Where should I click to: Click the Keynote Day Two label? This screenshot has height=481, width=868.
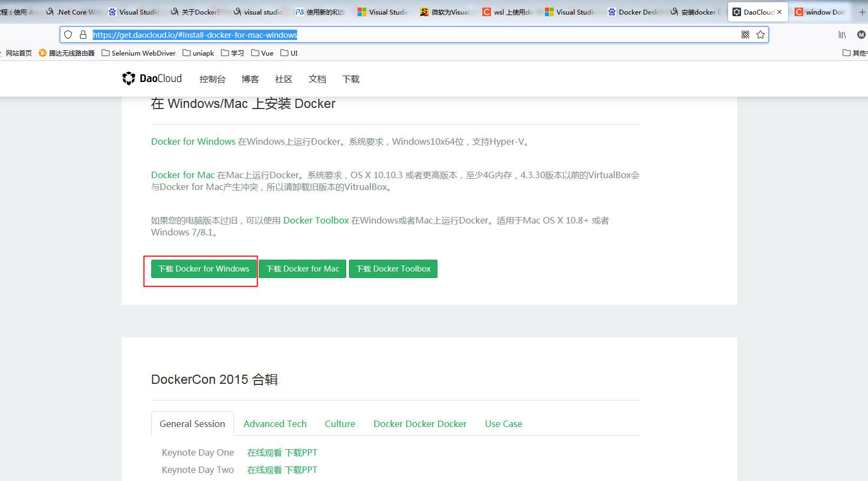tap(198, 470)
